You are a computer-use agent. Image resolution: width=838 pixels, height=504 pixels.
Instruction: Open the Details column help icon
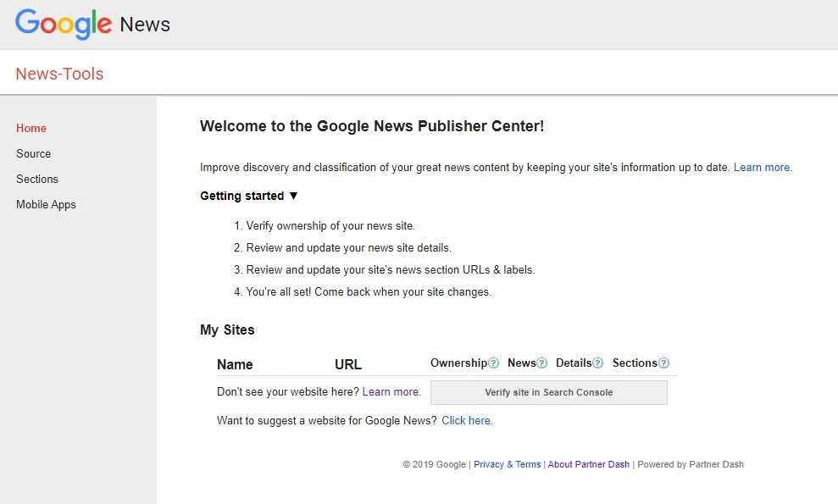pos(597,363)
